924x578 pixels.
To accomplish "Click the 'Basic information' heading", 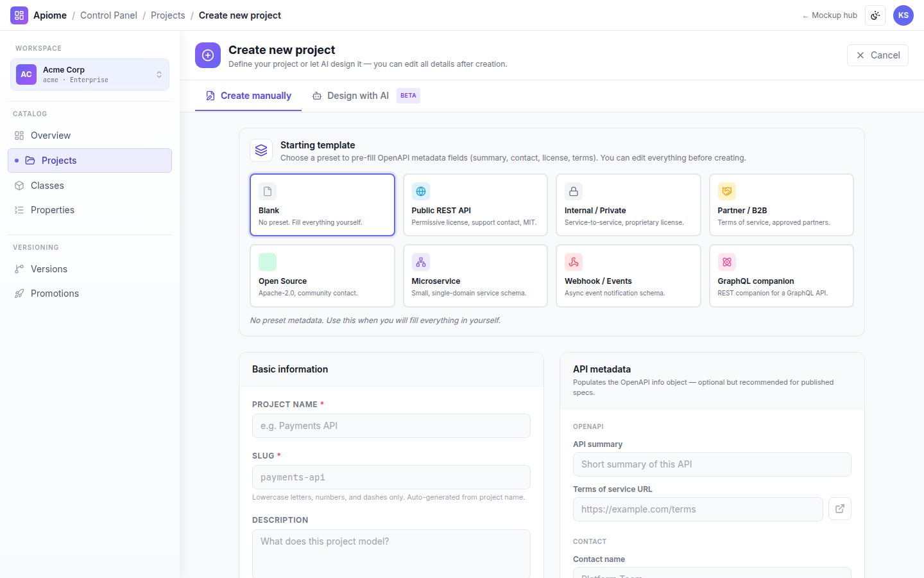I will pos(290,369).
